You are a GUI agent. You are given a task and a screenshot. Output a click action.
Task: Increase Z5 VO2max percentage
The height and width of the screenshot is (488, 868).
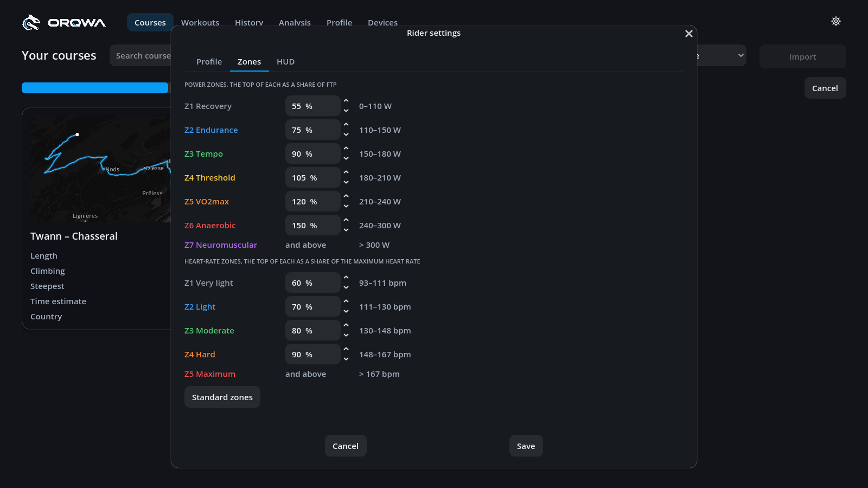[346, 197]
